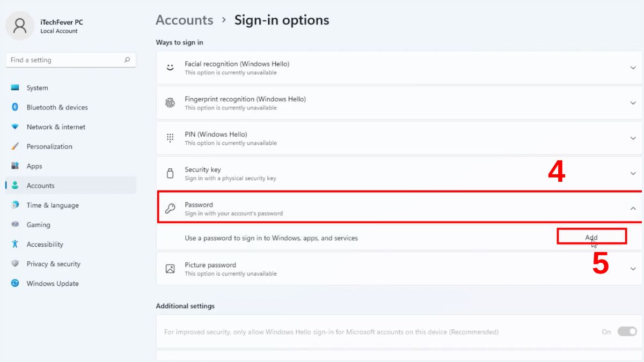Open the System settings page
Image resolution: width=644 pixels, height=362 pixels.
point(37,88)
